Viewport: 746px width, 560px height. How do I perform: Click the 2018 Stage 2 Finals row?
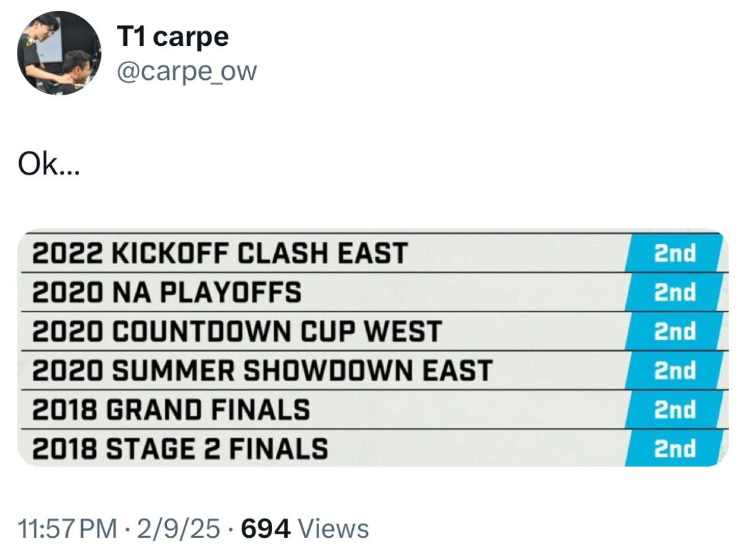[x=373, y=448]
